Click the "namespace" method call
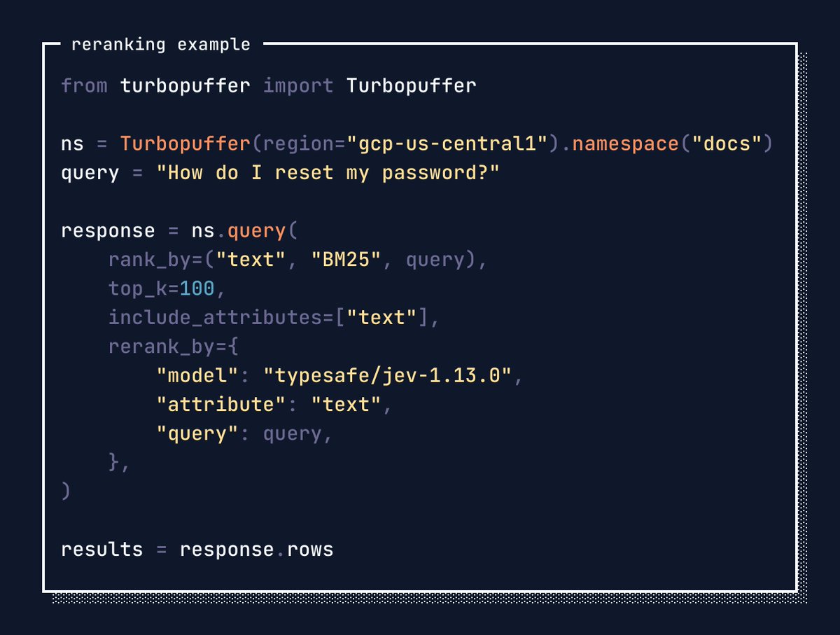The height and width of the screenshot is (635, 840). pos(625,144)
